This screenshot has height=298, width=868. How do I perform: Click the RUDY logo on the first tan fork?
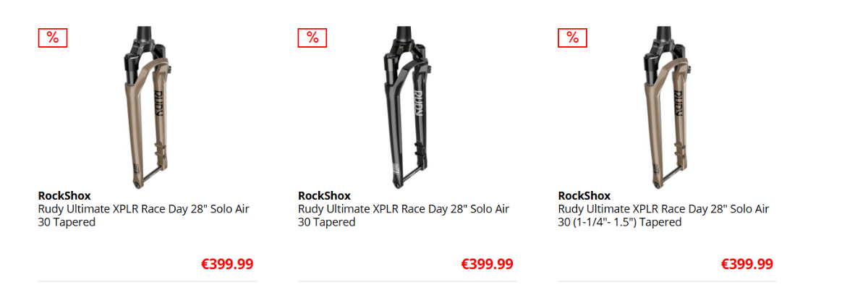pyautogui.click(x=158, y=102)
